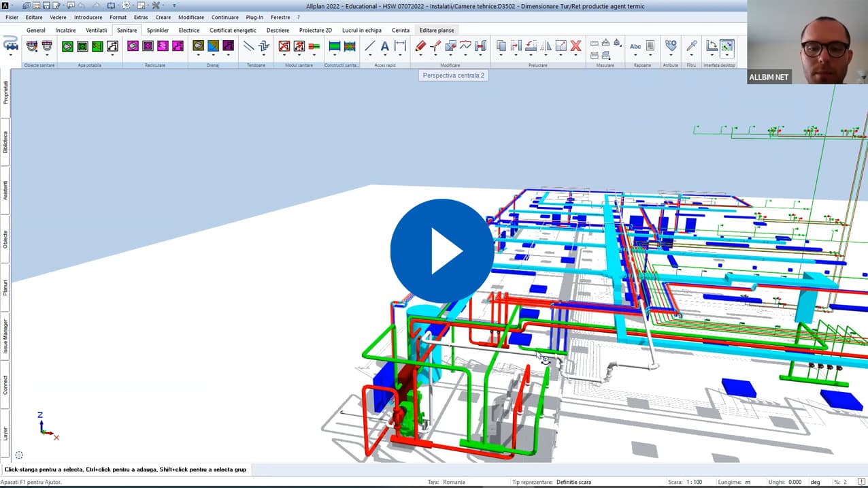Open the Layer side panel
This screenshot has height=488, width=868.
coord(5,433)
